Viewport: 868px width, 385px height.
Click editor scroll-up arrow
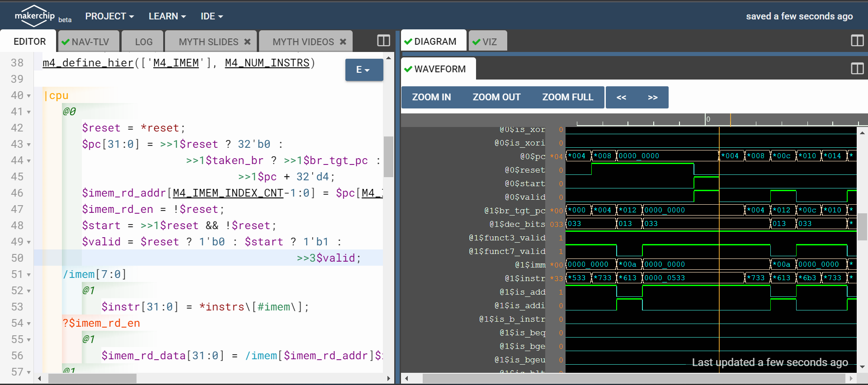[x=388, y=58]
